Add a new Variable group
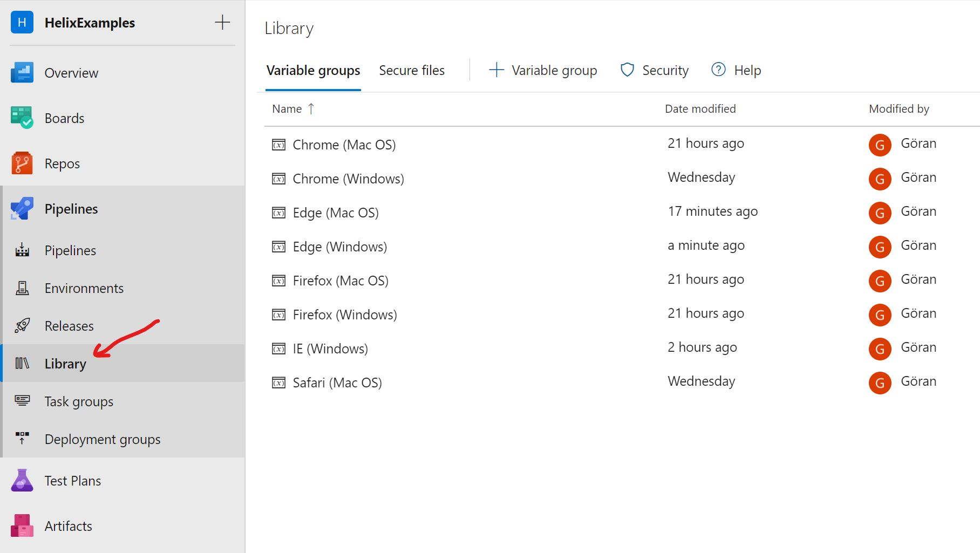This screenshot has width=980, height=553. [543, 71]
